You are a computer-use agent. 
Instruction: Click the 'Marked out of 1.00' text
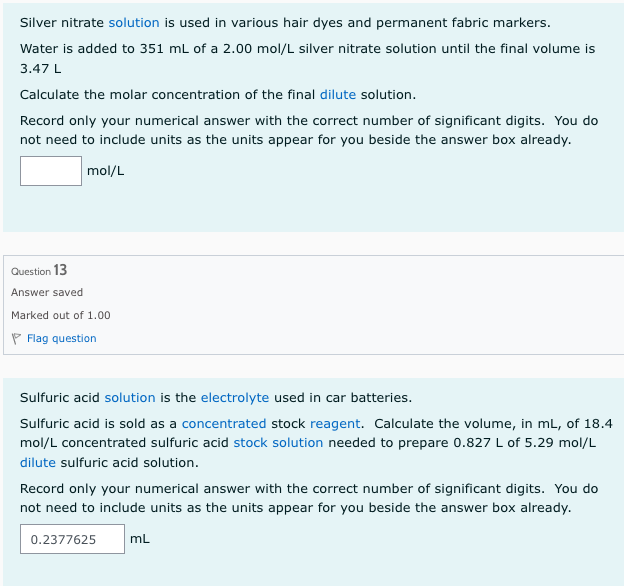pyautogui.click(x=61, y=315)
